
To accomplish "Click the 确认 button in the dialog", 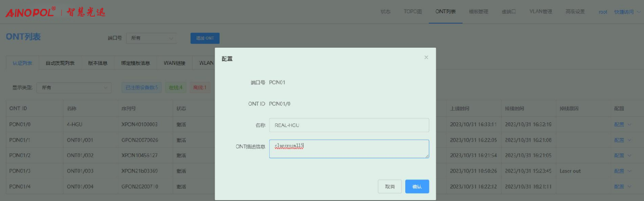I will tap(417, 187).
